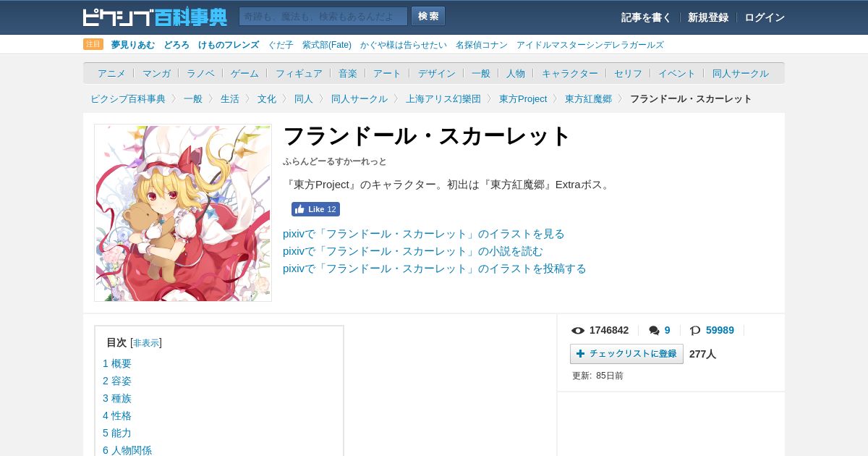Select the キャラクター category menu item
The height and width of the screenshot is (456, 868).
coord(570,73)
